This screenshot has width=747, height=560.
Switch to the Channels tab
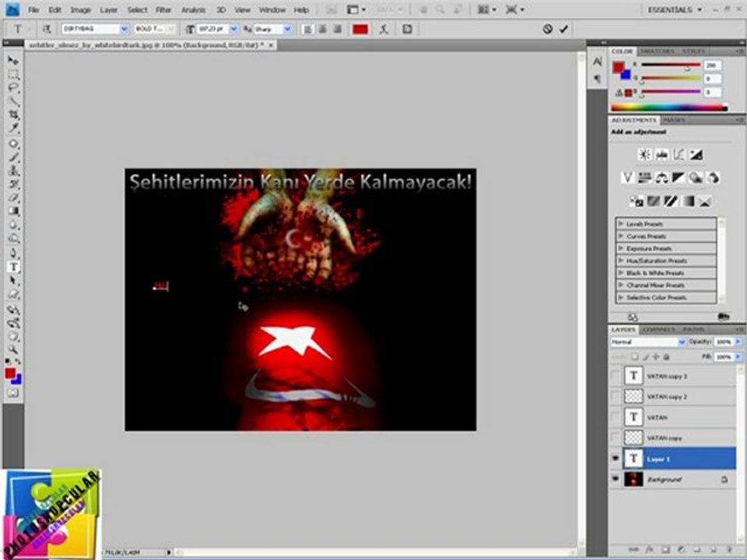pyautogui.click(x=658, y=329)
